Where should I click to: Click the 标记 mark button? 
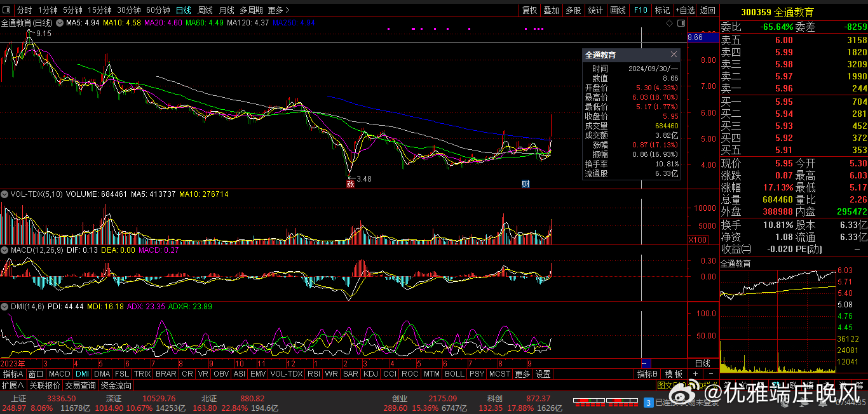(662, 10)
